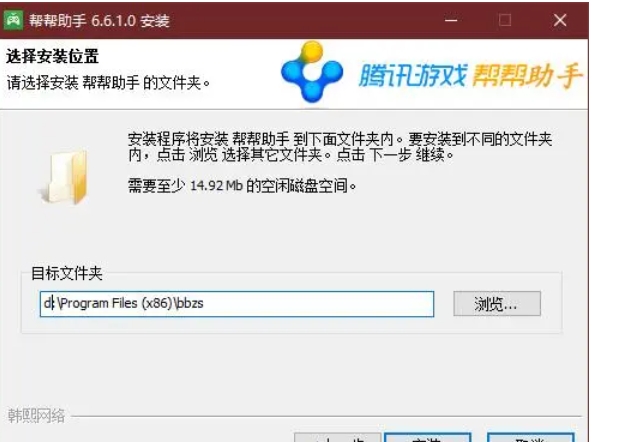Click the greyed-out maximize button
This screenshot has height=442, width=633.
pos(505,20)
